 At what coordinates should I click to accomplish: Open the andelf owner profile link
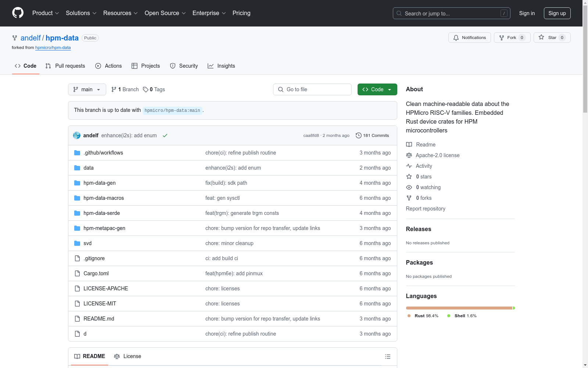pos(31,38)
